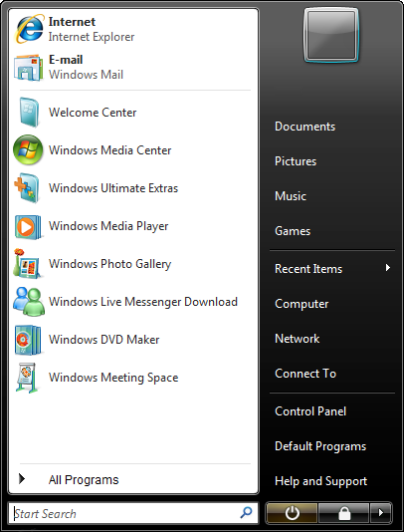Lock the computer with the padlock button
404x532 pixels.
[344, 513]
